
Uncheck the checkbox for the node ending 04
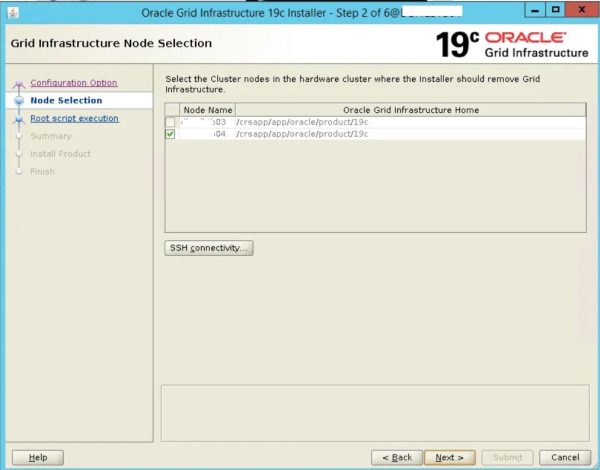click(170, 134)
